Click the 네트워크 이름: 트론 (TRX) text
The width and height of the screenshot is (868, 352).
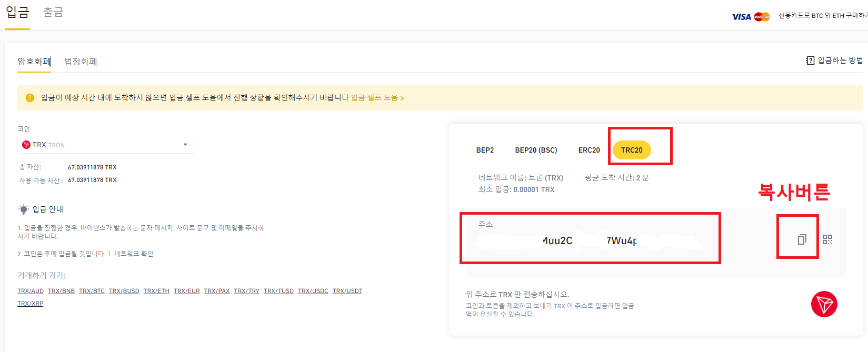pos(521,178)
